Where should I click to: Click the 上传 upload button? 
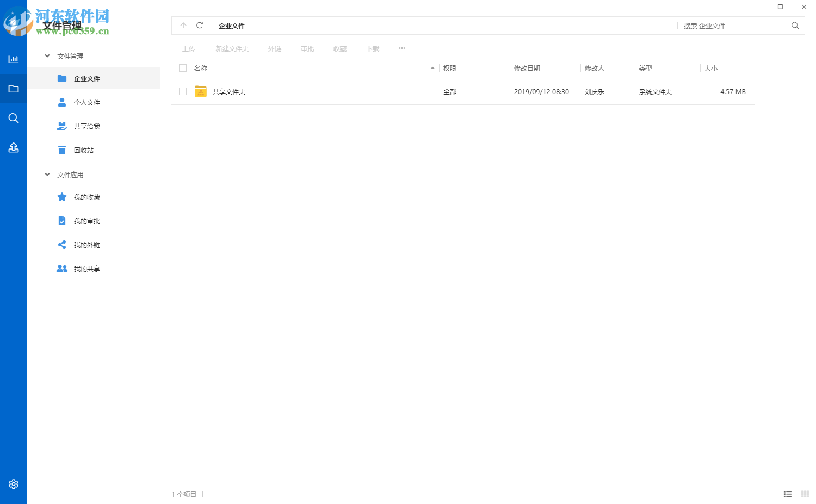[x=189, y=48]
